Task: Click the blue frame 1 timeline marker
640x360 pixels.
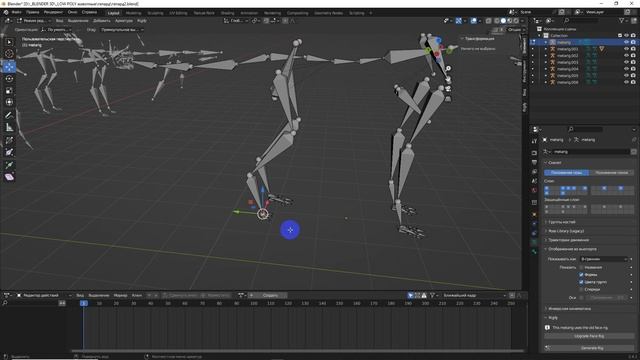Action: pyautogui.click(x=84, y=303)
